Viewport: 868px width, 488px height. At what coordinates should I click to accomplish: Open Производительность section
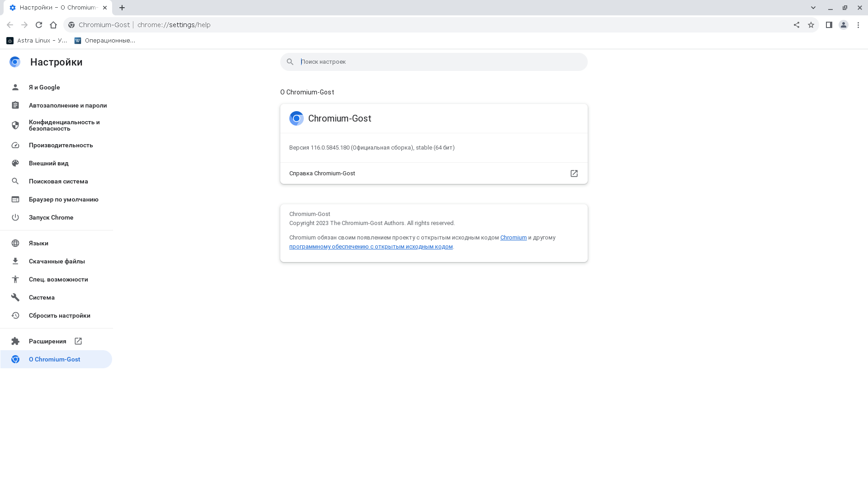tap(56, 145)
